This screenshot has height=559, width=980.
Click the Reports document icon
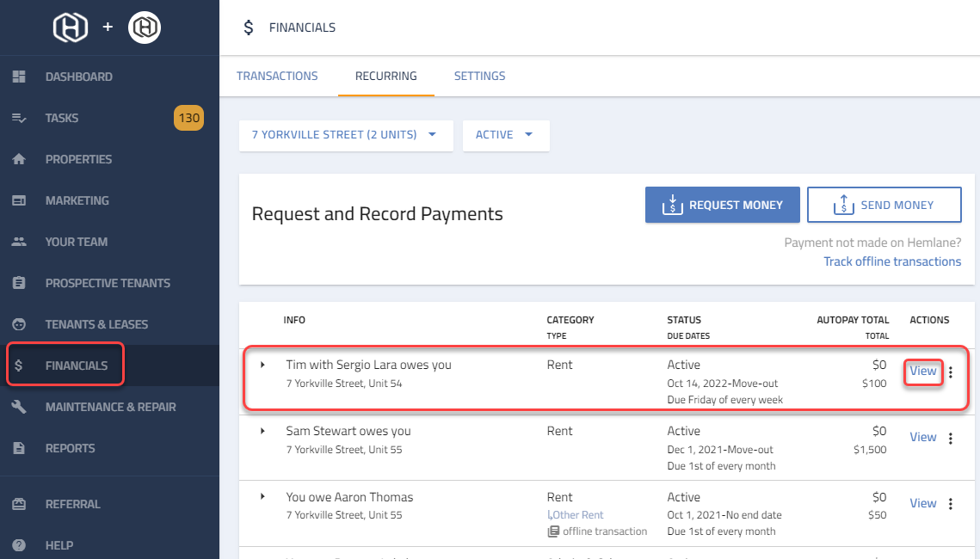(x=19, y=448)
